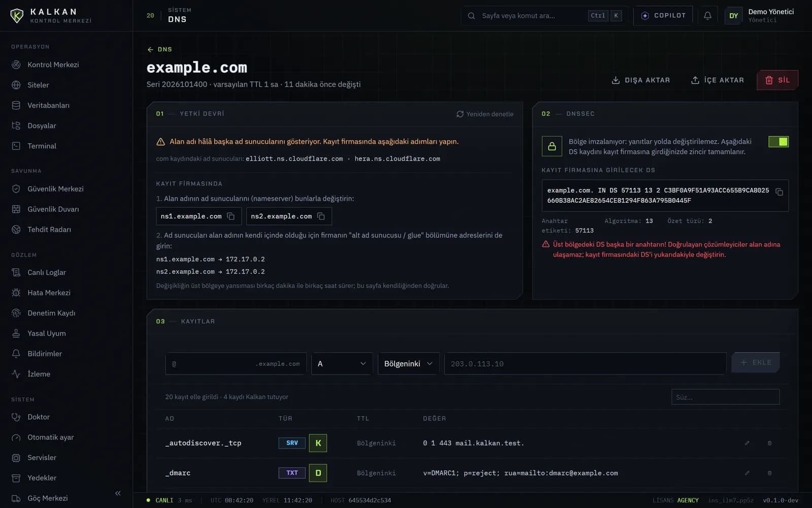Open the notifications bell
Screen dimensions: 812x508
tap(707, 16)
